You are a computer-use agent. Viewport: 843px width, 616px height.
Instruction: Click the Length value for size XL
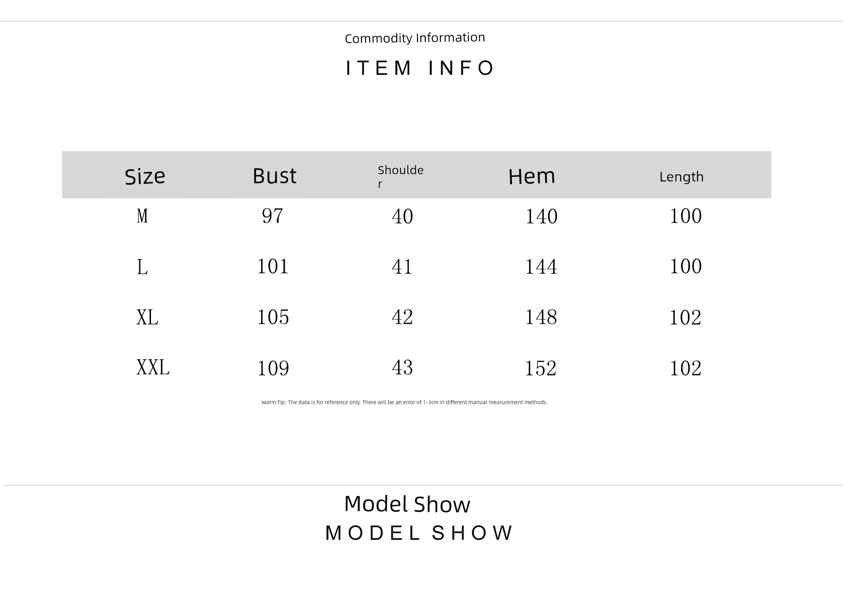click(685, 318)
